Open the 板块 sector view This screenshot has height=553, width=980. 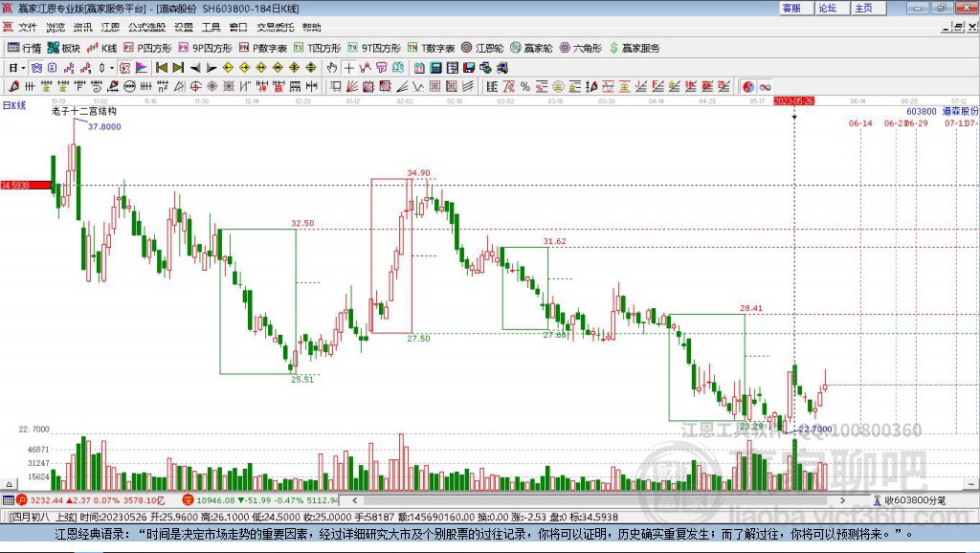(x=64, y=48)
